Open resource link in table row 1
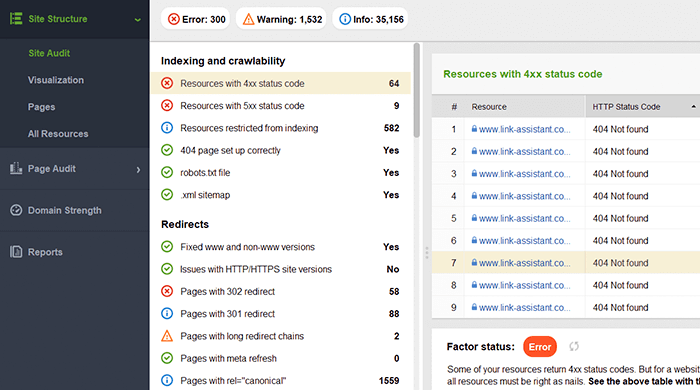Screen dimensions: 700x390 coord(525,129)
